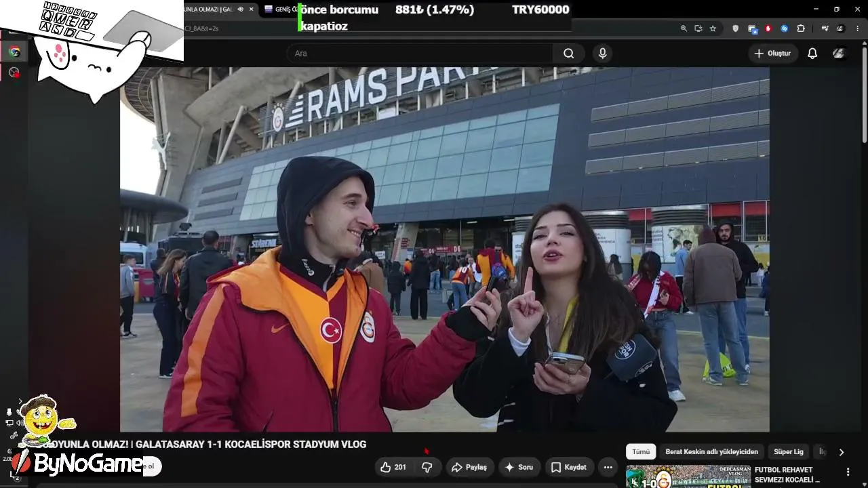868x488 pixels.
Task: Click the red icon below Chrome in sidebar
Action: point(14,73)
